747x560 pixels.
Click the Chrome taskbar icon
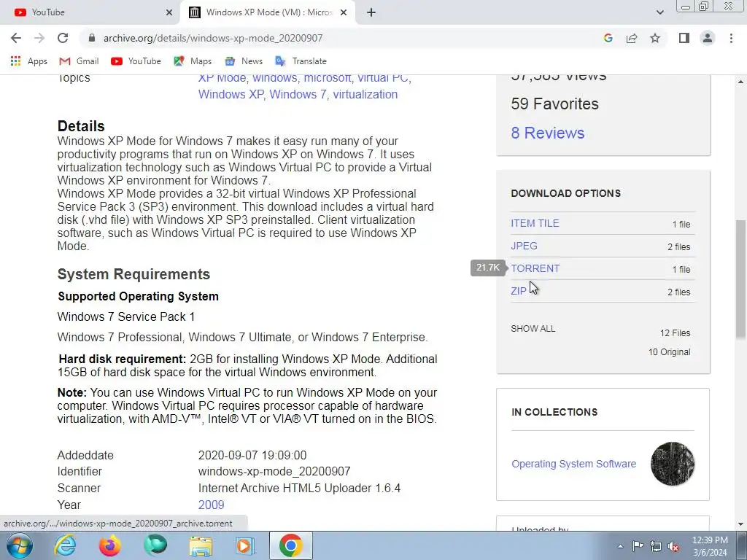[x=291, y=545]
